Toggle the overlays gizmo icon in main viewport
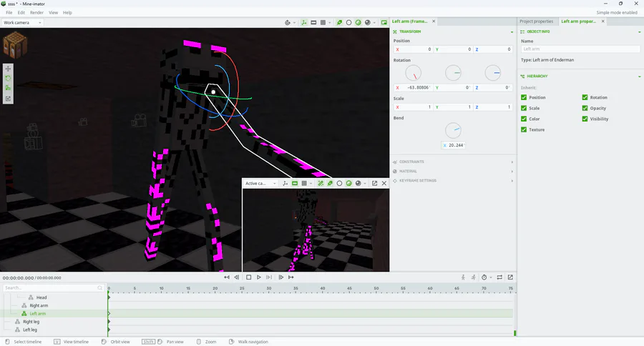This screenshot has width=644, height=346. pos(304,23)
